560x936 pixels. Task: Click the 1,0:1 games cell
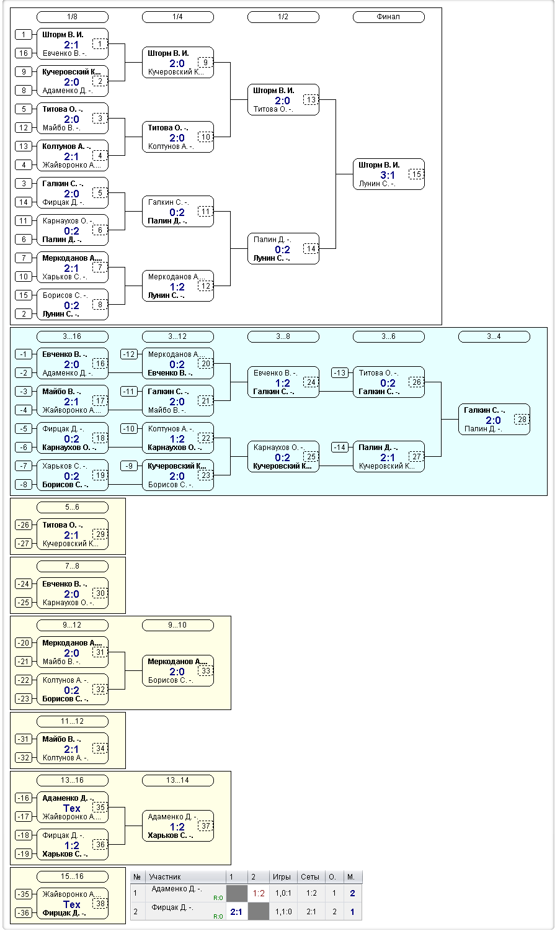283,893
